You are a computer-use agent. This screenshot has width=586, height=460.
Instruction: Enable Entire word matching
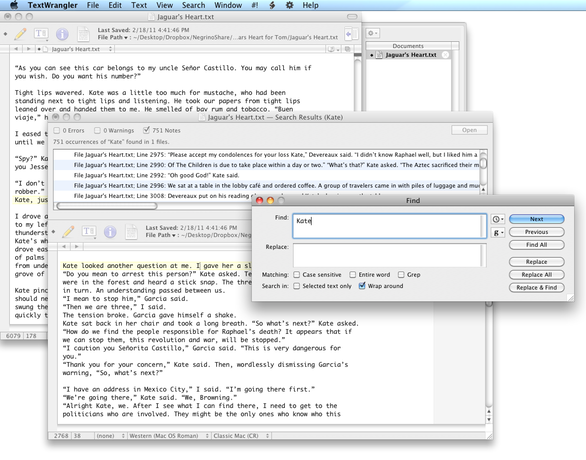click(x=352, y=275)
